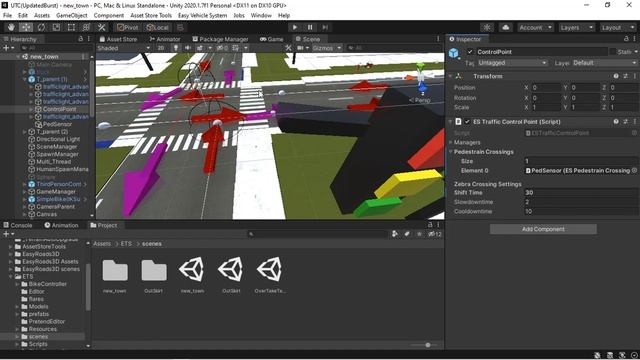
Task: Click the Project search by type icon
Action: click(x=395, y=234)
